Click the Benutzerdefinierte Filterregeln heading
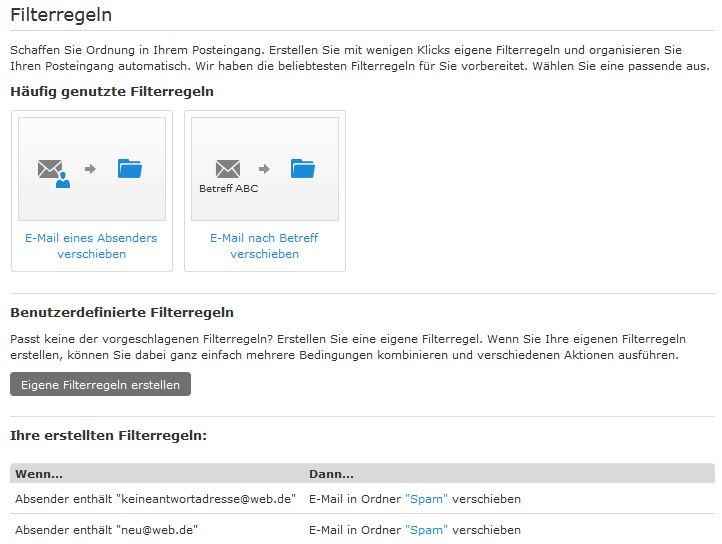 click(x=122, y=312)
